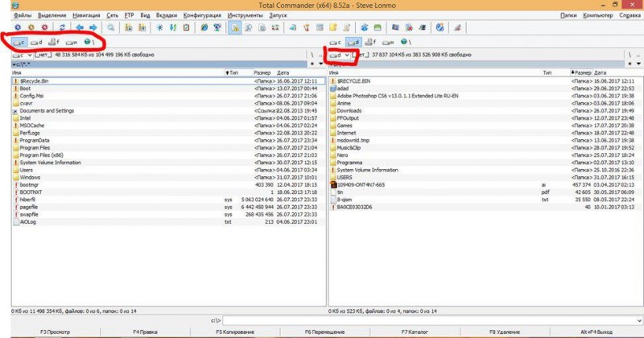Click F5 Копирование button
Viewport: 644px width, 338px height.
(235, 332)
